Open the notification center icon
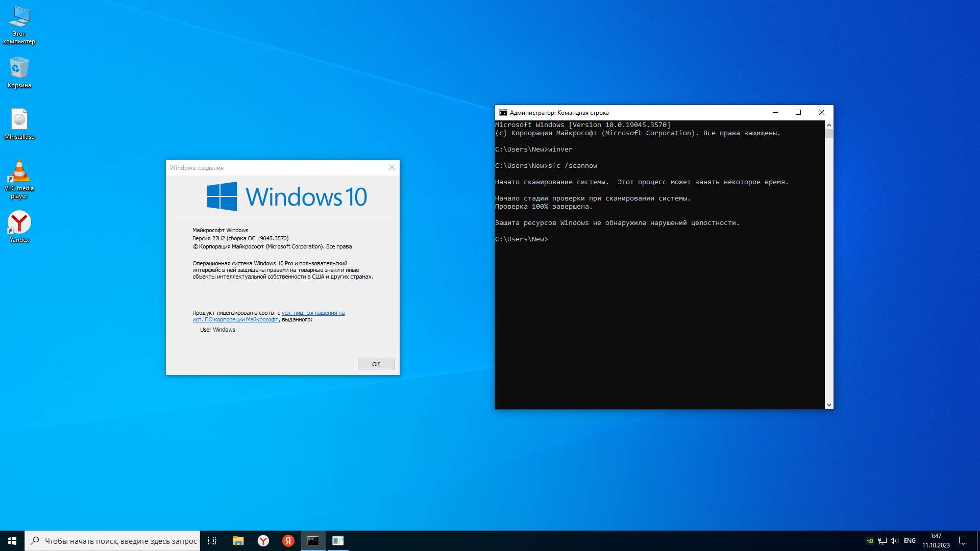 click(x=963, y=541)
